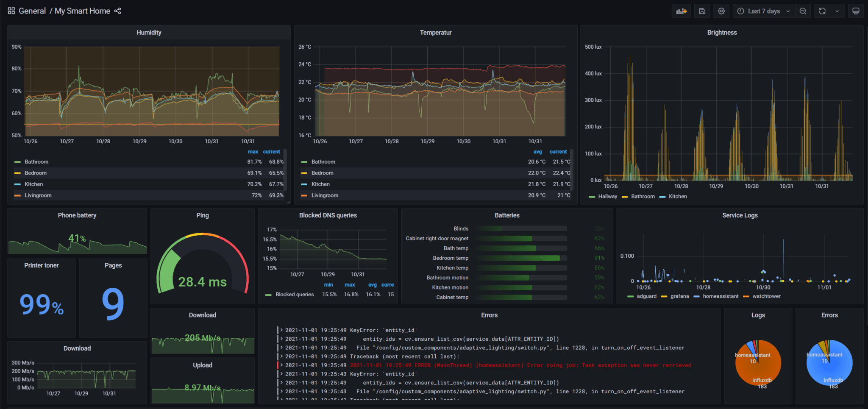Viewport: 868px width, 409px height.
Task: Expand the auto-refresh interval dropdown
Action: pos(836,11)
